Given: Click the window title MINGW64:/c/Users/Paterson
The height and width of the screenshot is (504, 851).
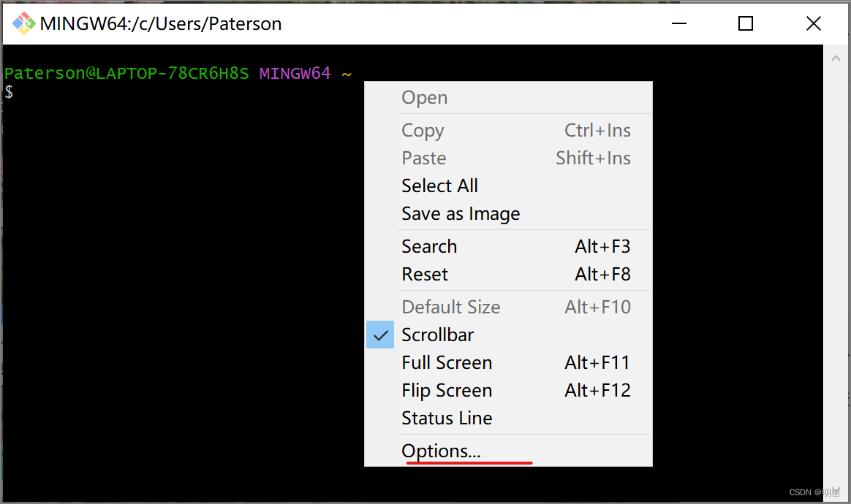Looking at the screenshot, I should point(161,24).
